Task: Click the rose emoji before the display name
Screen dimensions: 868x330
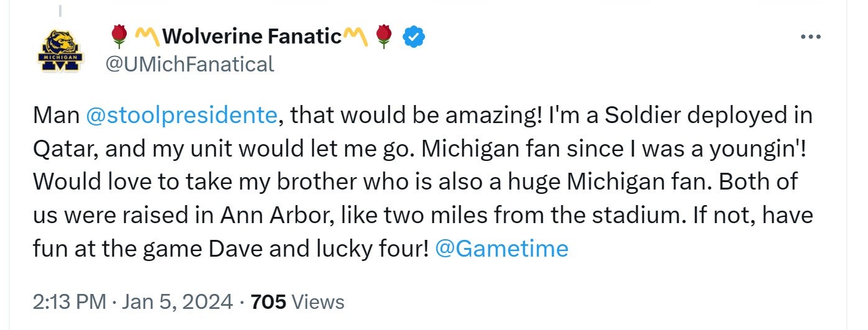Action: click(117, 37)
